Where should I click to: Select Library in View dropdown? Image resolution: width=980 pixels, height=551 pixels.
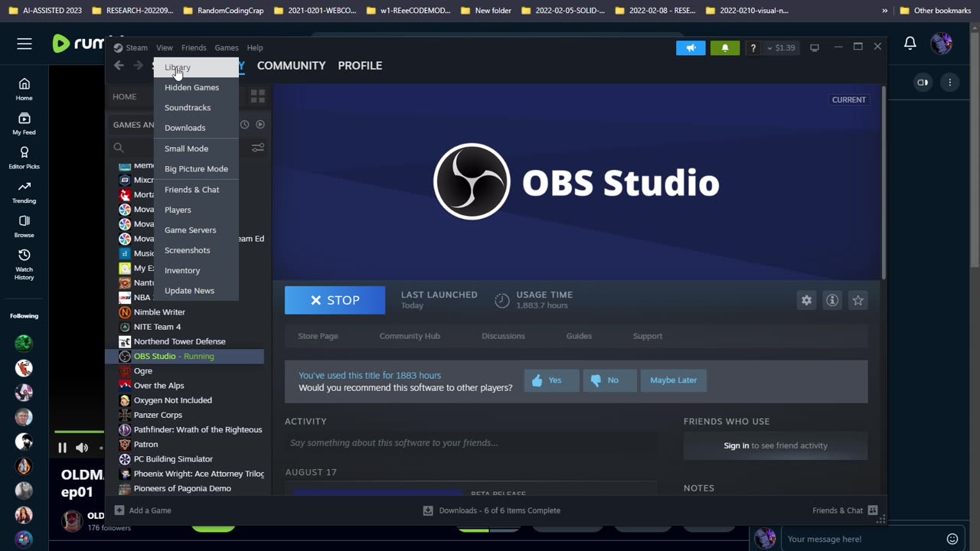pos(196,67)
